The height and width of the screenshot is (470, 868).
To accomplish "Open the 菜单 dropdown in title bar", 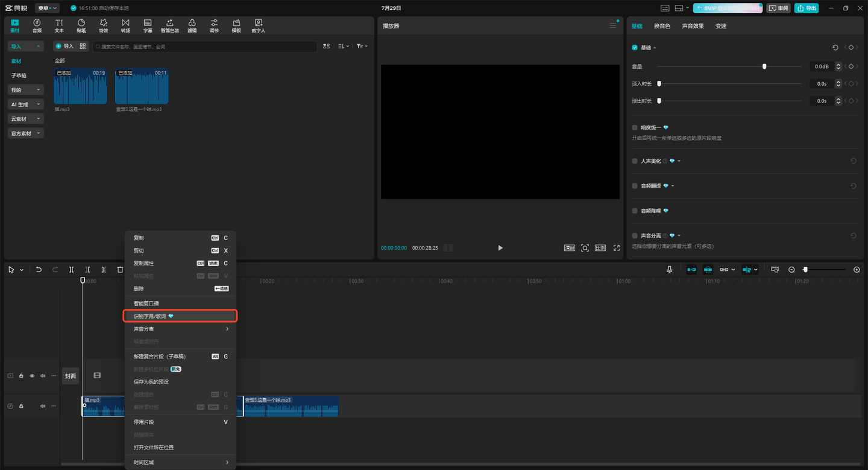I will point(47,8).
